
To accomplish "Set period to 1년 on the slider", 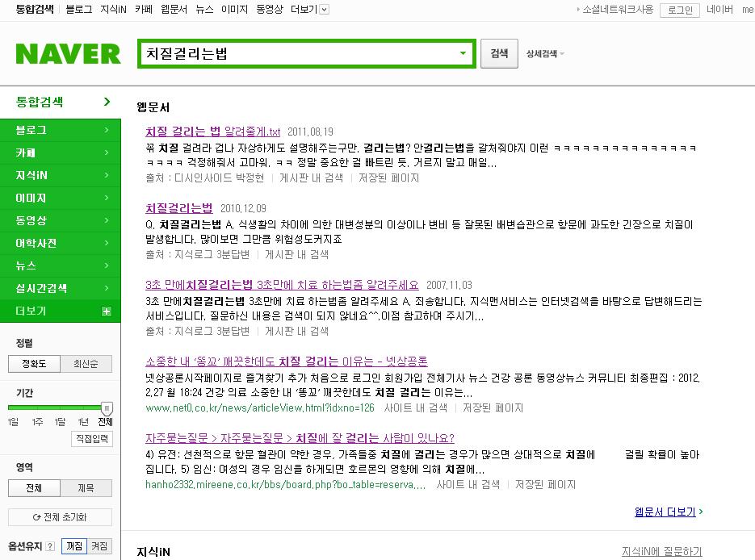I will [x=83, y=422].
